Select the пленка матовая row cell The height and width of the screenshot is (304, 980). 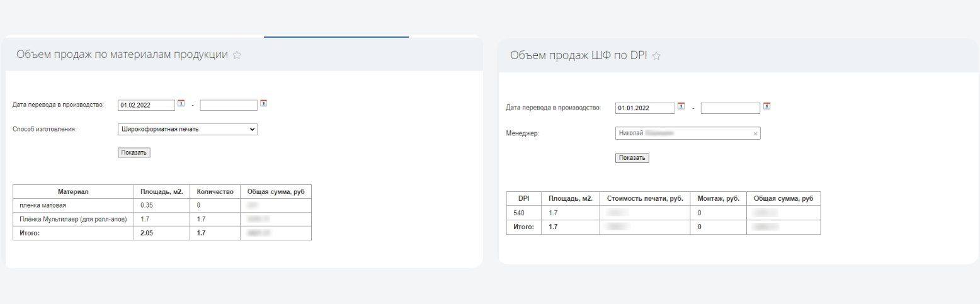point(74,205)
